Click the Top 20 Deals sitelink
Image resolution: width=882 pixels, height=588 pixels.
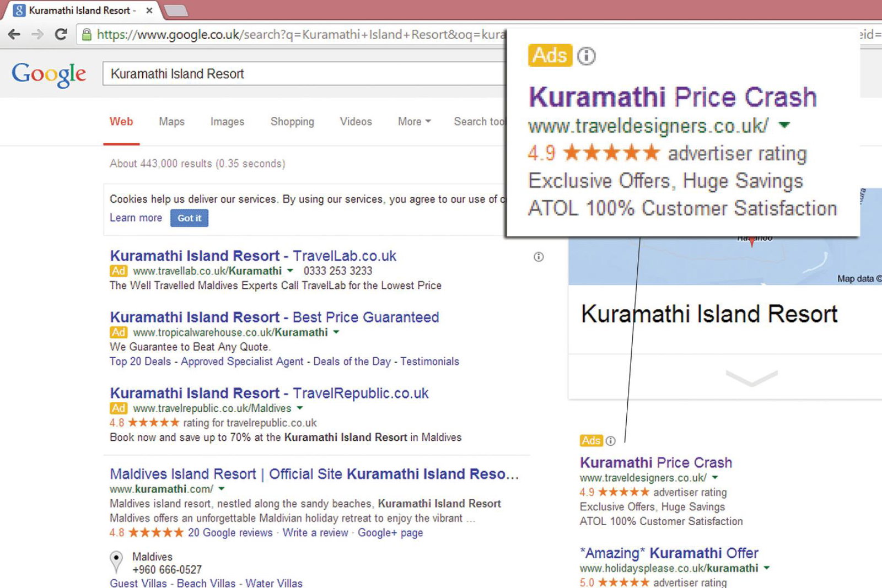pyautogui.click(x=140, y=362)
